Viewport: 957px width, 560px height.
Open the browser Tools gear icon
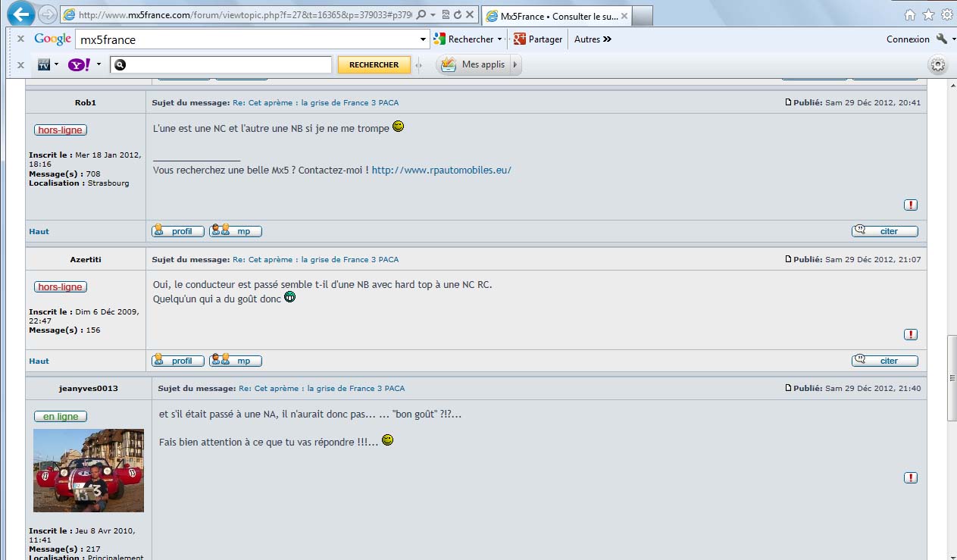(x=947, y=14)
